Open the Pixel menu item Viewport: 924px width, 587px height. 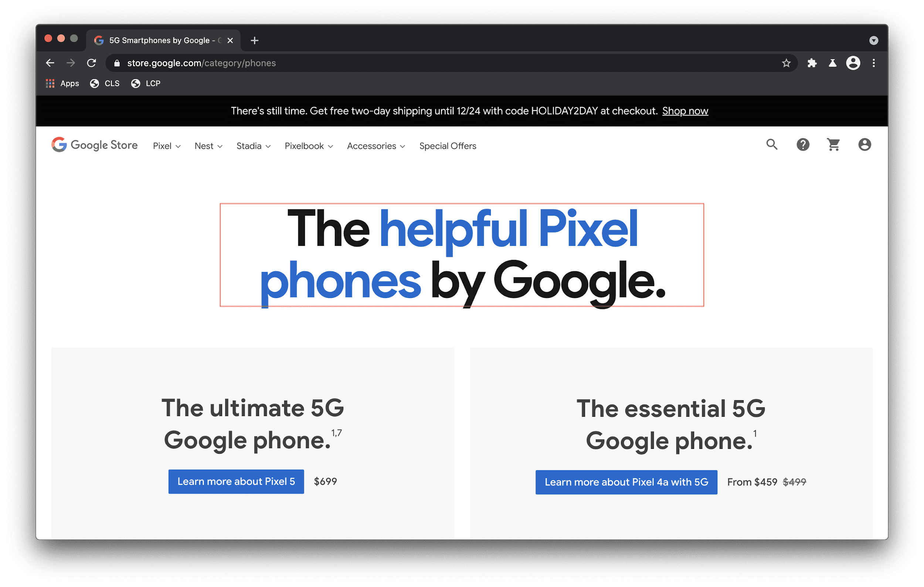167,146
